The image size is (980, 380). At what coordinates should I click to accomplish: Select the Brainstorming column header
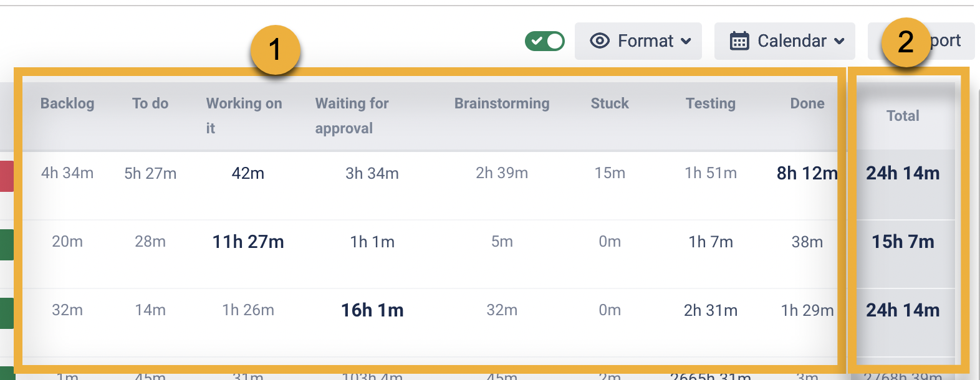502,103
